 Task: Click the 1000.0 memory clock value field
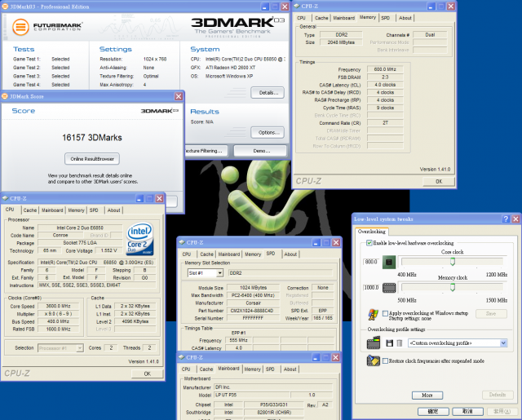click(x=371, y=287)
